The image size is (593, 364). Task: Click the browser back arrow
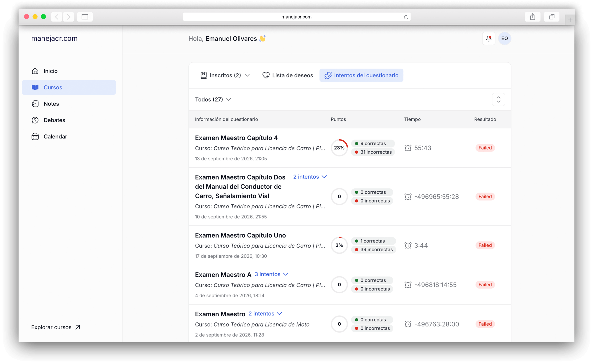[x=57, y=17]
